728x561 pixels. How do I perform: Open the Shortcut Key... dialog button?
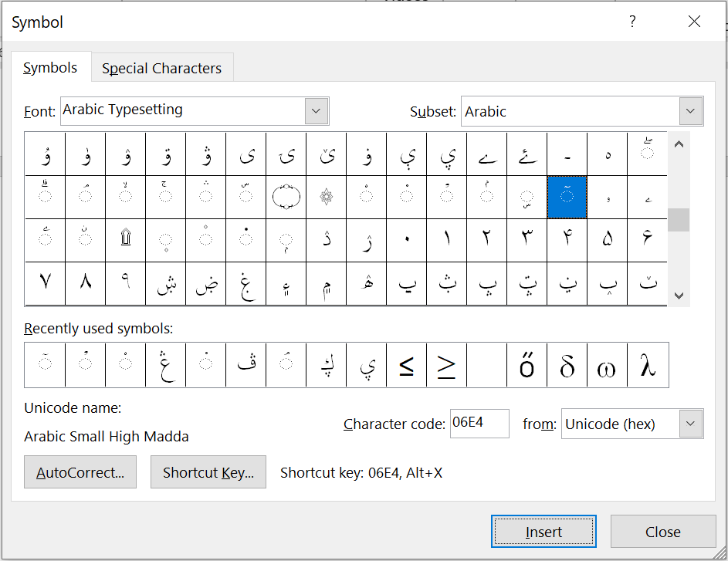pyautogui.click(x=208, y=472)
